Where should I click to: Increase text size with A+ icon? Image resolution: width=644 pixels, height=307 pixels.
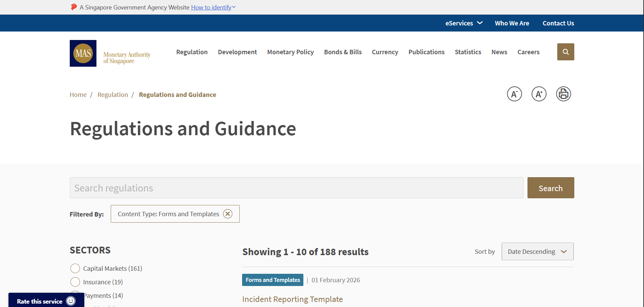pyautogui.click(x=539, y=94)
